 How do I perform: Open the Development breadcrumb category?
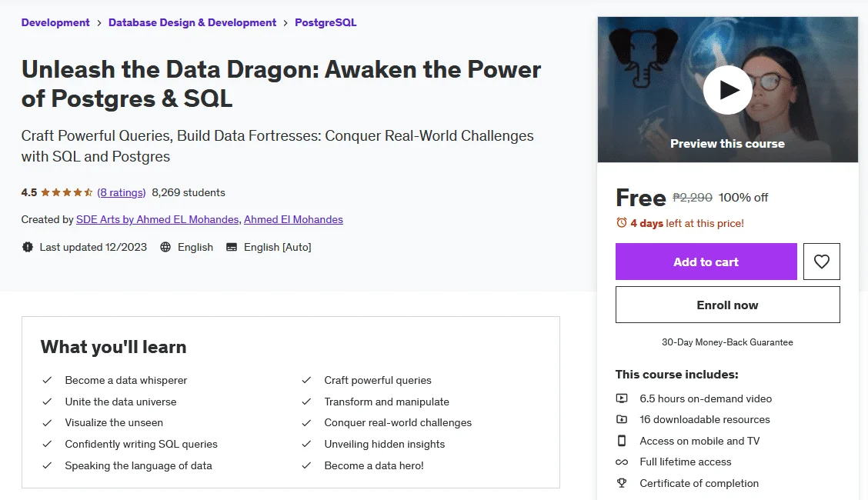pos(55,22)
